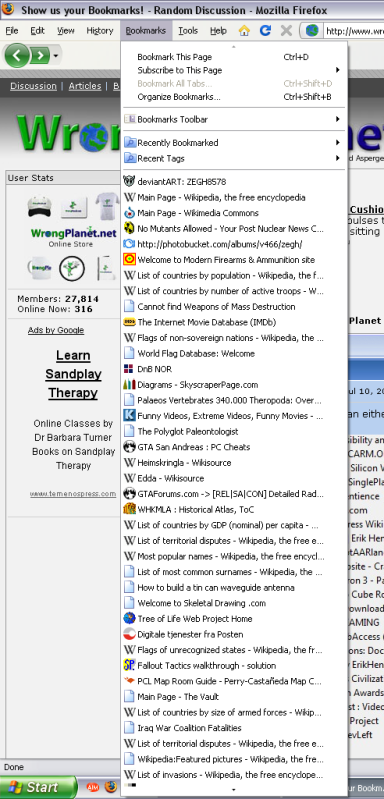
Task: Click the Tree of Life Web Project icon
Action: pyautogui.click(x=129, y=619)
